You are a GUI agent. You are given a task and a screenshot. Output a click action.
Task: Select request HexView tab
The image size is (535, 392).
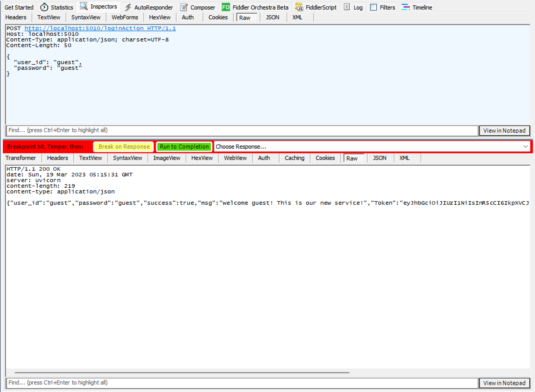160,17
